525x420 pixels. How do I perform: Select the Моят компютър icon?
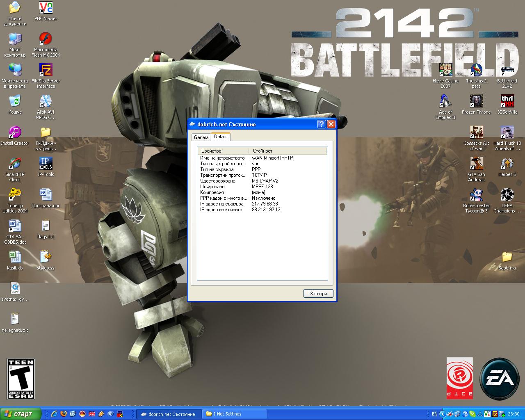tap(15, 45)
